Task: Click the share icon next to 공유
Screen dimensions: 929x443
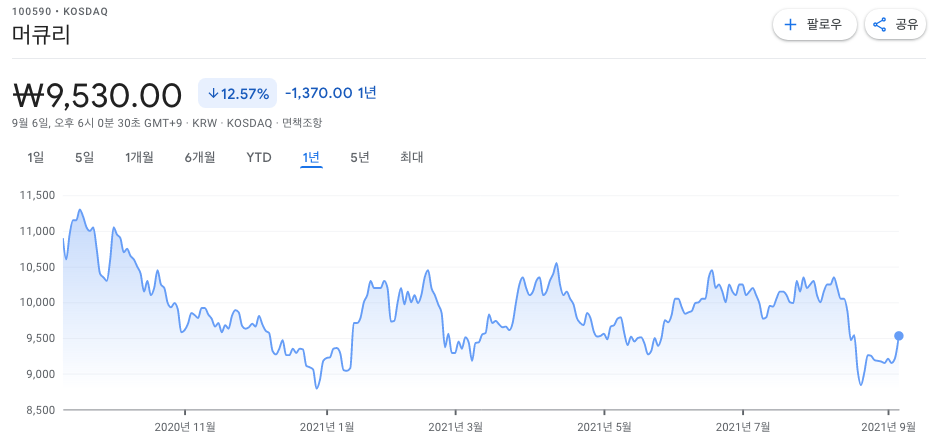Action: (880, 25)
